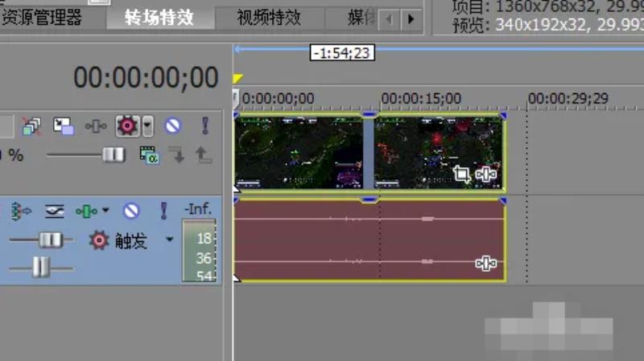
Task: Click the video track level slider handle
Action: (114, 155)
